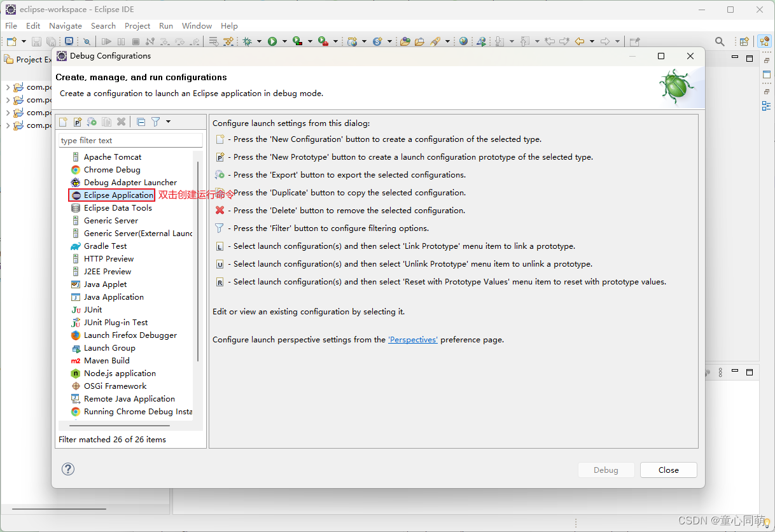Screen dimensions: 775x532
Task: Click the red X Delete configuration icon
Action: coord(121,122)
